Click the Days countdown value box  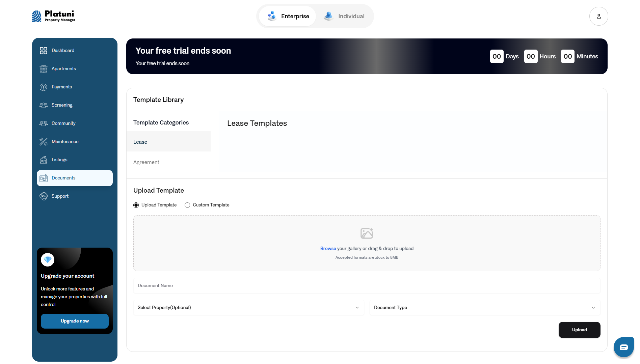(x=497, y=56)
